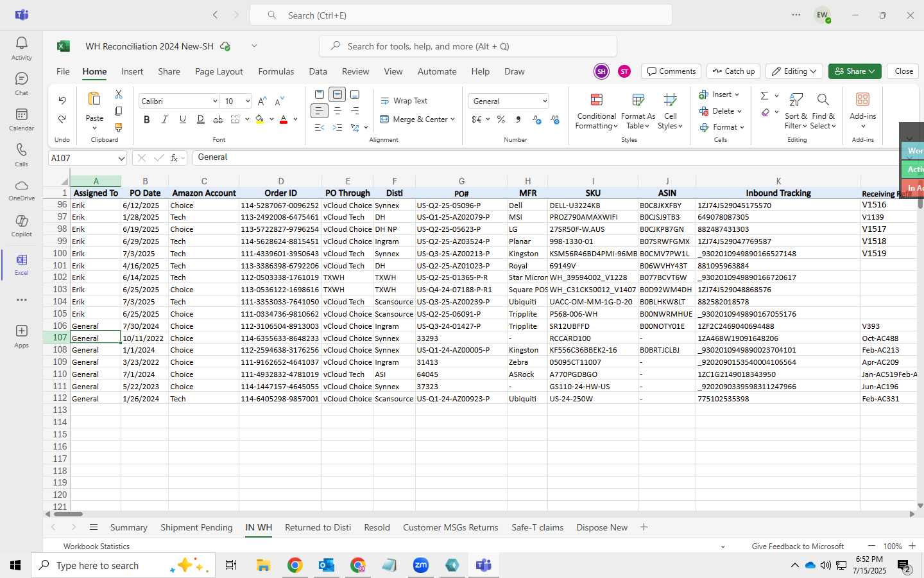Click the Comments button

[671, 71]
